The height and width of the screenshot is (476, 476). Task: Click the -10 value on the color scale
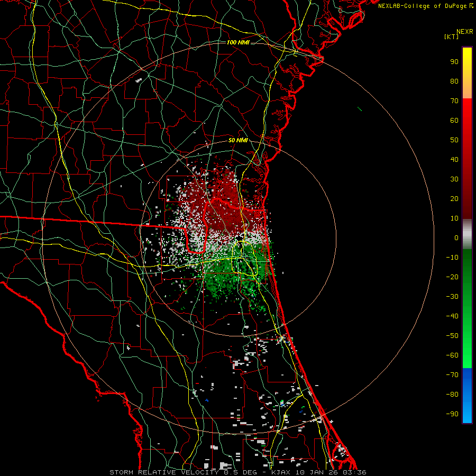pos(452,258)
